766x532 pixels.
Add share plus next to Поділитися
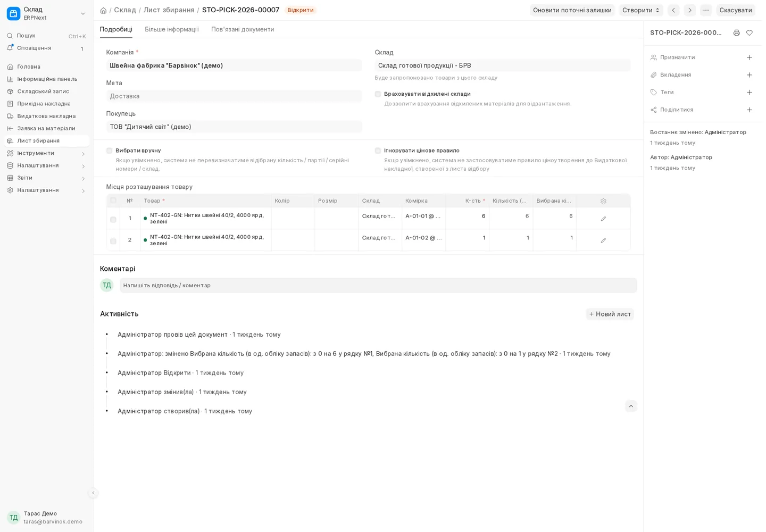click(x=749, y=110)
